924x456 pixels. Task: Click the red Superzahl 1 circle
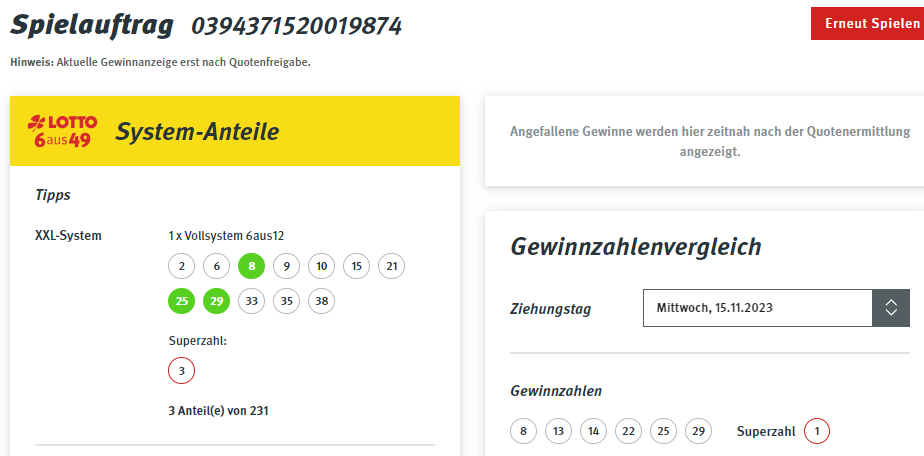(x=817, y=431)
